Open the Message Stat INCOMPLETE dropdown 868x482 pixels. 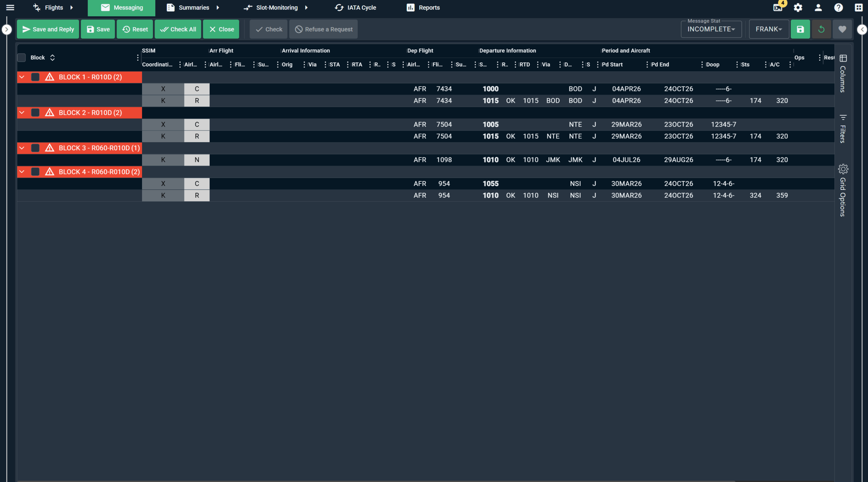coord(711,29)
